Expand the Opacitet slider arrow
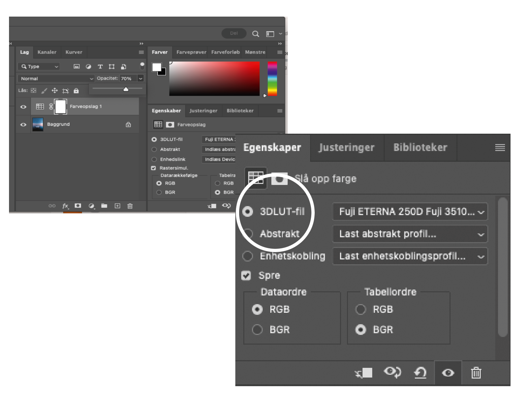Viewport: 532px width, 399px height. [x=140, y=79]
